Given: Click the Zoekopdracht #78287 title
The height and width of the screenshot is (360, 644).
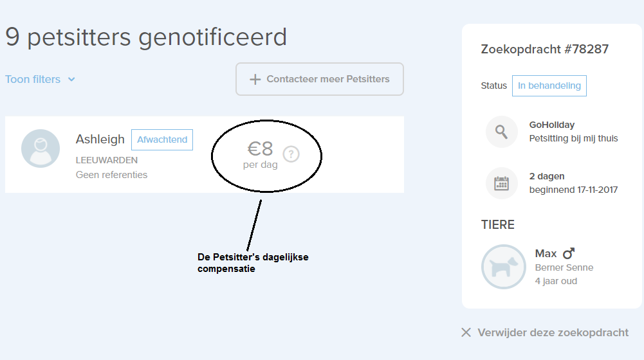Looking at the screenshot, I should click(x=544, y=49).
